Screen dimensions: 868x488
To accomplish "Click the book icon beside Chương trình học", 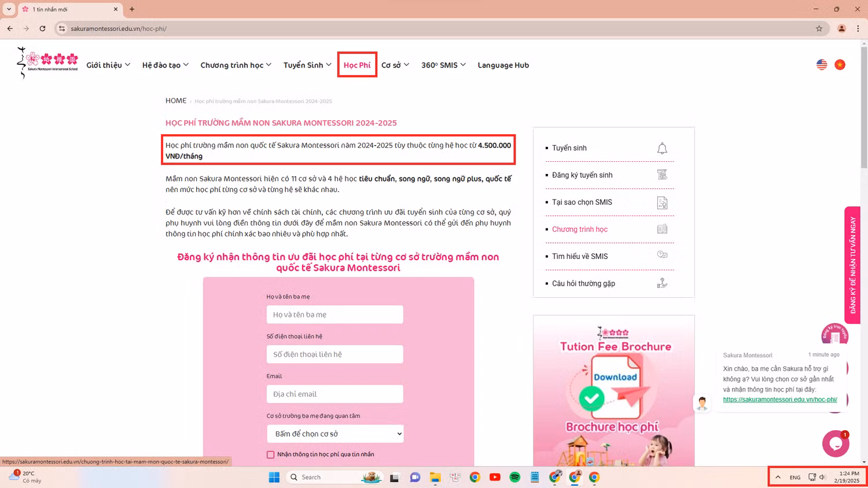I will [662, 229].
